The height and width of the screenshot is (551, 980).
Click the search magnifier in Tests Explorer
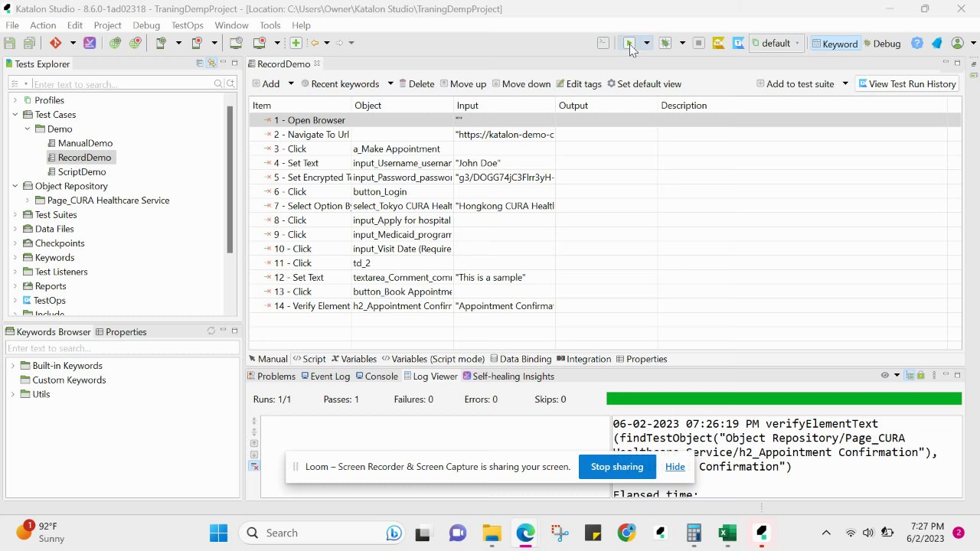pyautogui.click(x=218, y=84)
